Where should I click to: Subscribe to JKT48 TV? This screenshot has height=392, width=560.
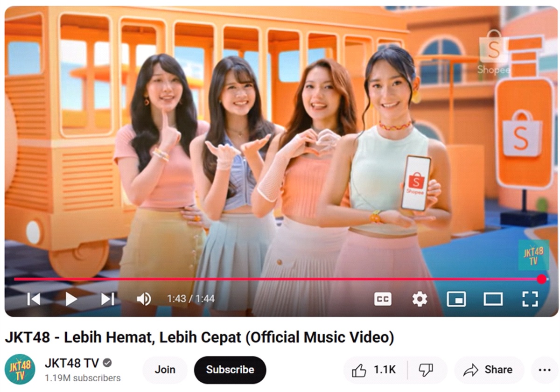(230, 370)
